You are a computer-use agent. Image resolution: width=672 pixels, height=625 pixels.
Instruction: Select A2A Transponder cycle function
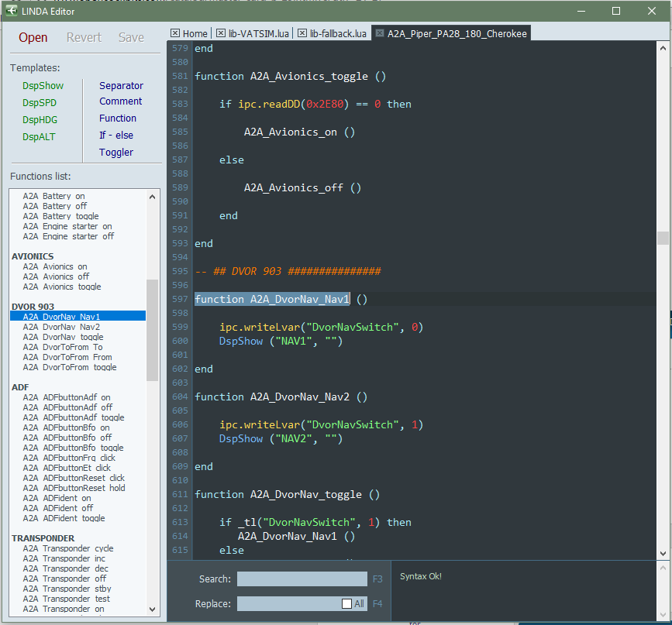(68, 548)
